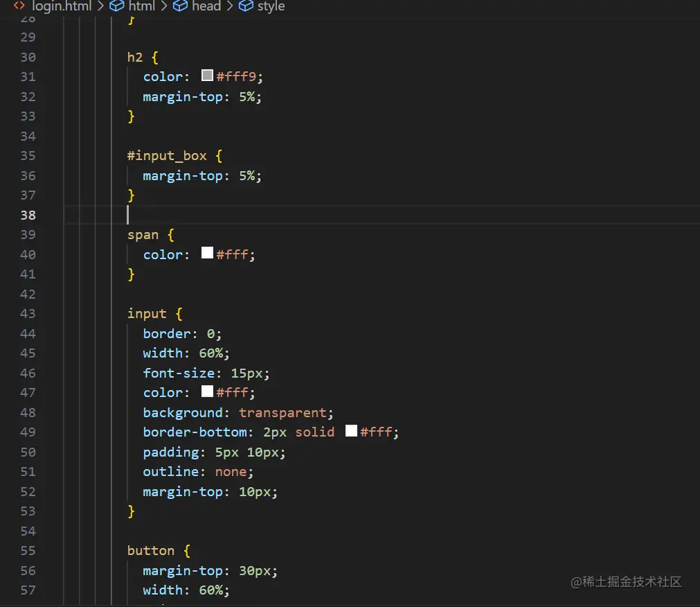Click closing brace on line 41
This screenshot has height=607, width=700.
pyautogui.click(x=131, y=274)
